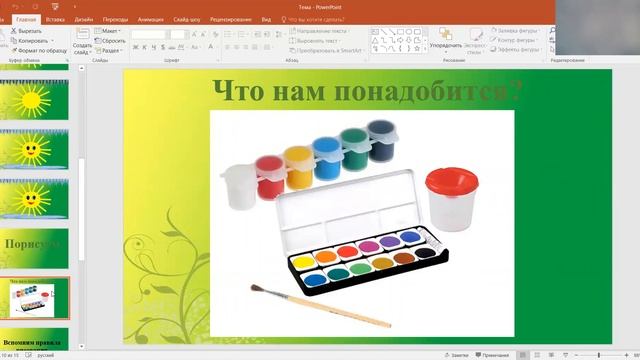The width and height of the screenshot is (640, 360).
Task: Open Экспресс-стили quick styles
Action: click(475, 41)
